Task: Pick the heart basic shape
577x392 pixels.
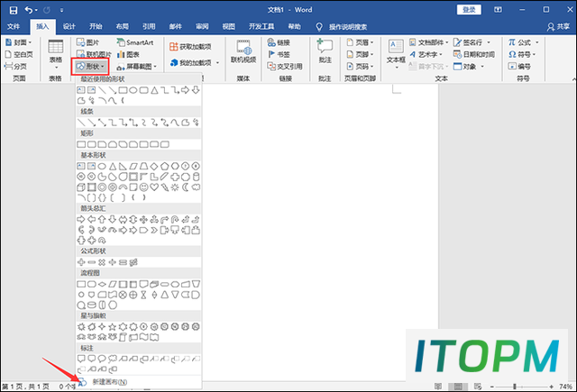Action: click(x=154, y=187)
